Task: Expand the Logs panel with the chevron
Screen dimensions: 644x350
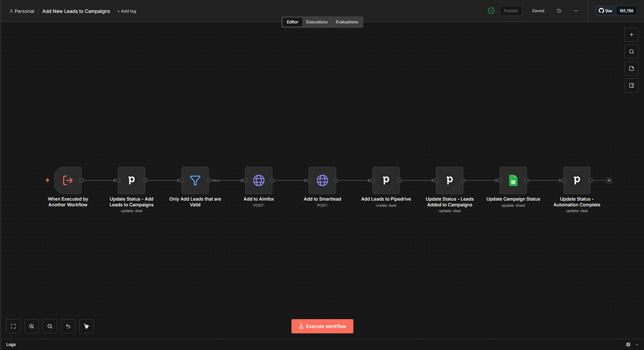Action: click(637, 345)
